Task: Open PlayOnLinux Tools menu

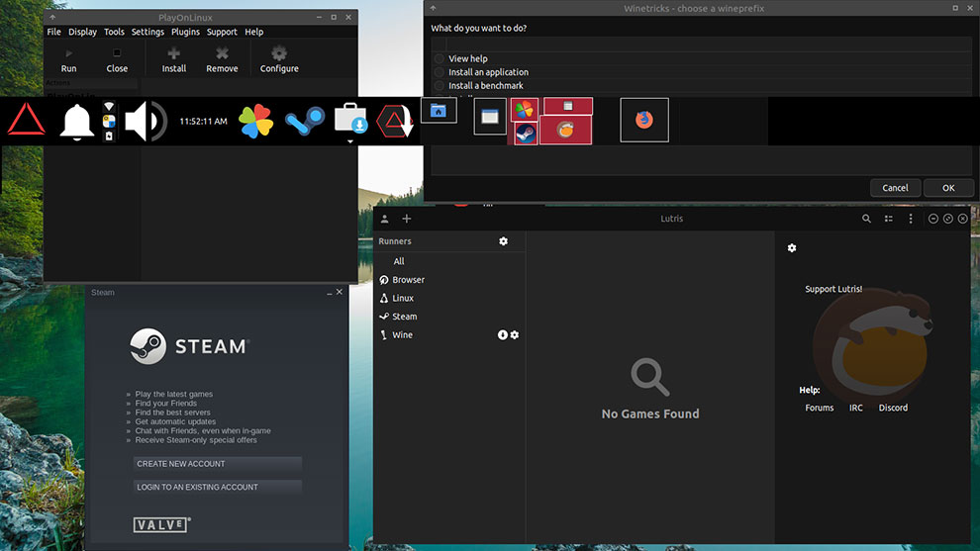Action: tap(114, 32)
